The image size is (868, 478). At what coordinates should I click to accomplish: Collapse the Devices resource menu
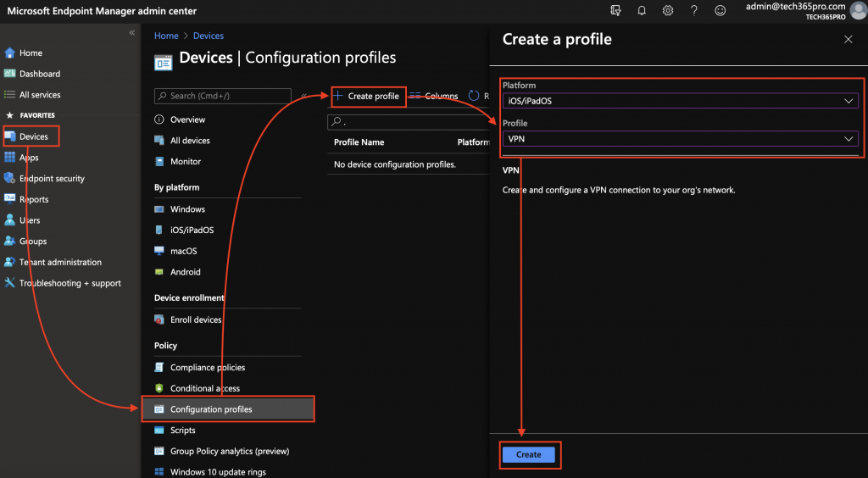coord(304,96)
